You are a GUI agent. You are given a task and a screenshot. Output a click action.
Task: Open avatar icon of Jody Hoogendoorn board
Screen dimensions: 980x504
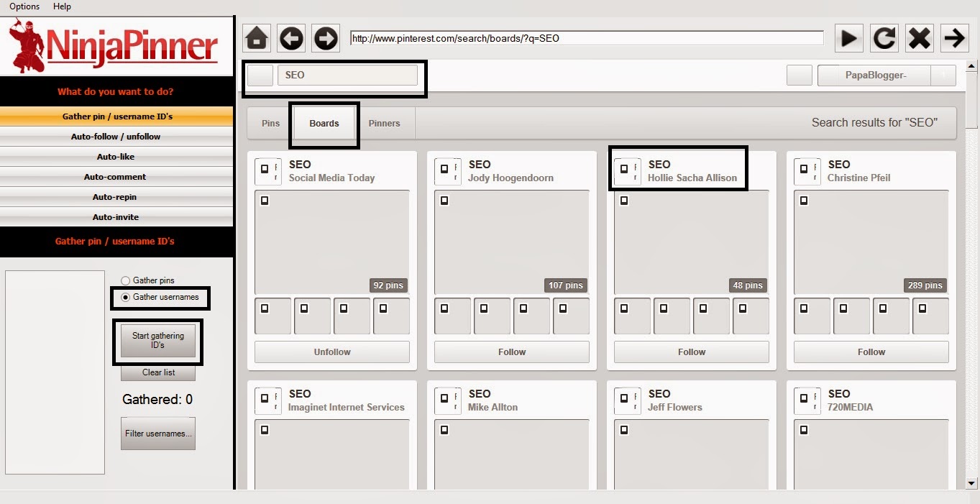[448, 172]
